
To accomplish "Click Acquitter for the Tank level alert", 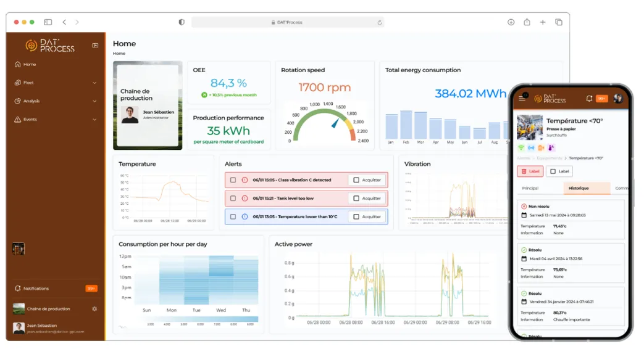I will point(367,199).
